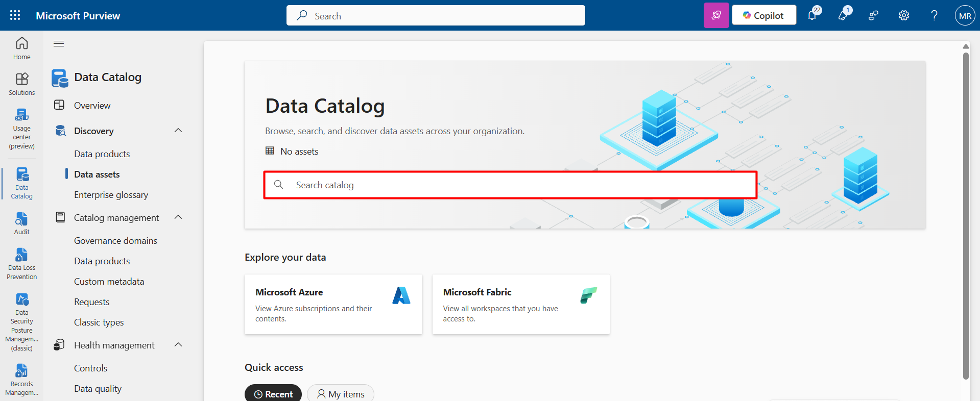Collapse the Catalog management chevron
The image size is (980, 401).
pyautogui.click(x=178, y=217)
